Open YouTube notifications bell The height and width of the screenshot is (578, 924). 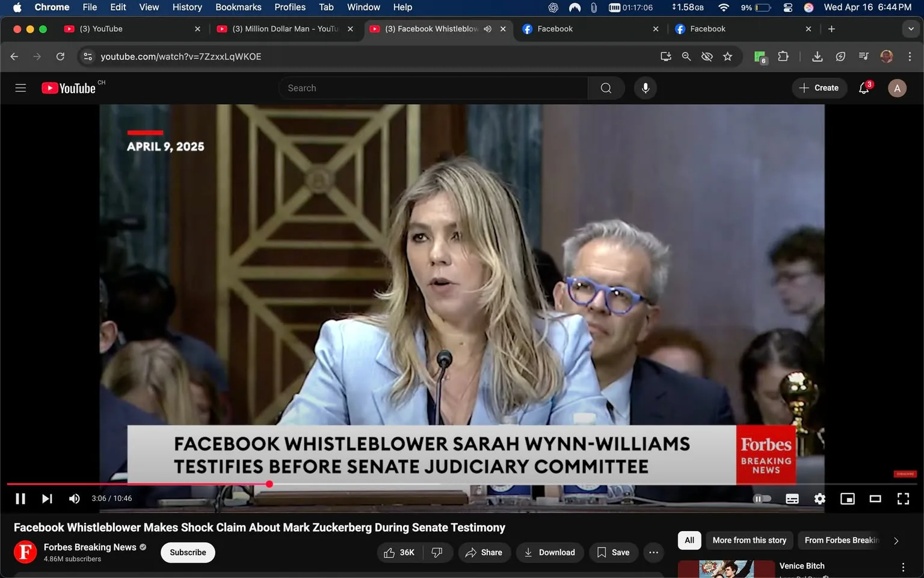tap(863, 88)
